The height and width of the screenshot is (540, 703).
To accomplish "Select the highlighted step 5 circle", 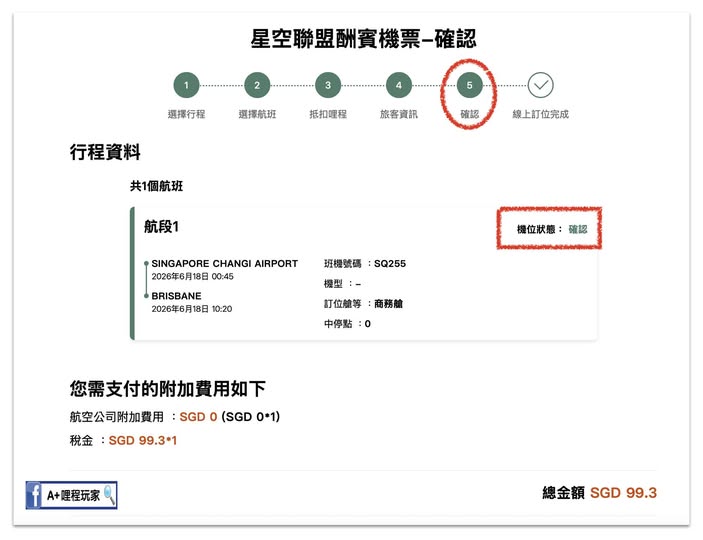I will point(469,86).
